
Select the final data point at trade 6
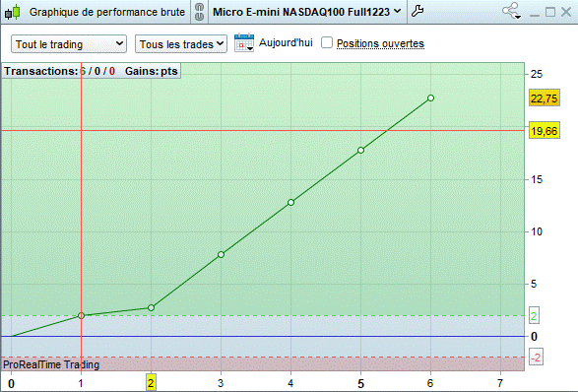[430, 98]
